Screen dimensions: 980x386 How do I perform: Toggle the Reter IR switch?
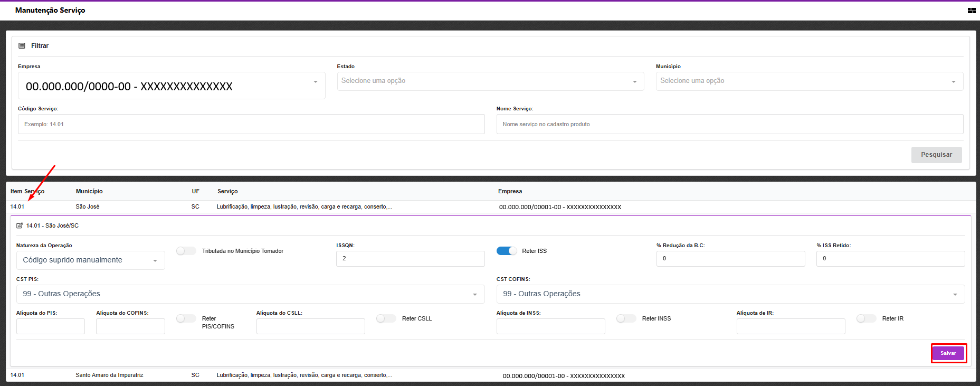866,318
